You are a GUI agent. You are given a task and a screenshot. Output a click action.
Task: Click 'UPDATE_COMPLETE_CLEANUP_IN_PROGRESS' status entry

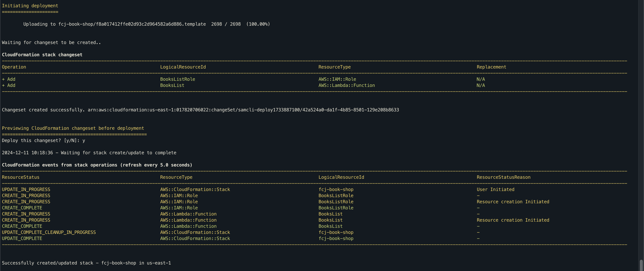[x=49, y=233]
